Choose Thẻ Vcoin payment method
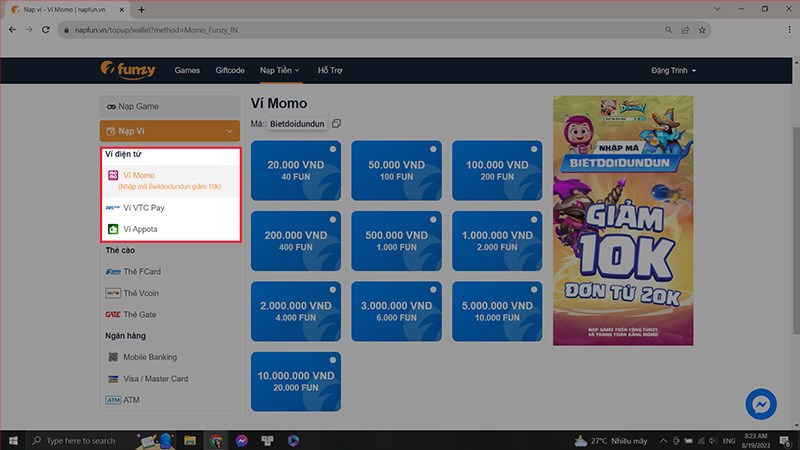Screen dimensions: 800x450 tap(170, 293)
